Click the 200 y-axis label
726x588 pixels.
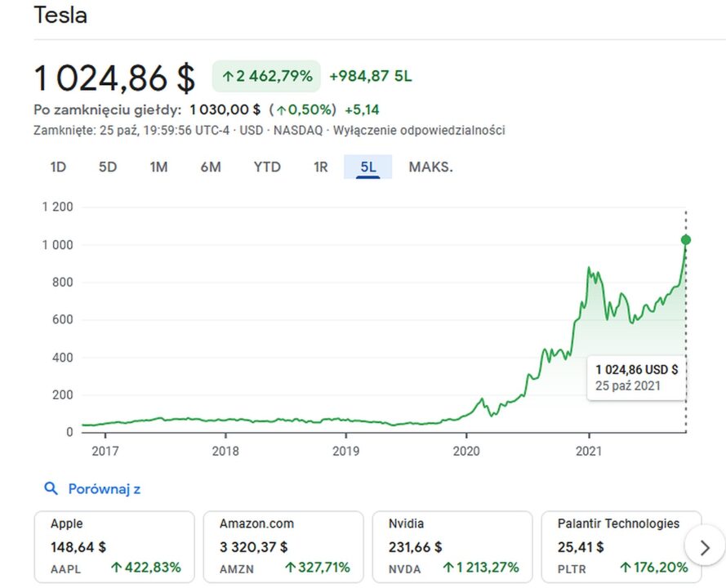point(63,395)
